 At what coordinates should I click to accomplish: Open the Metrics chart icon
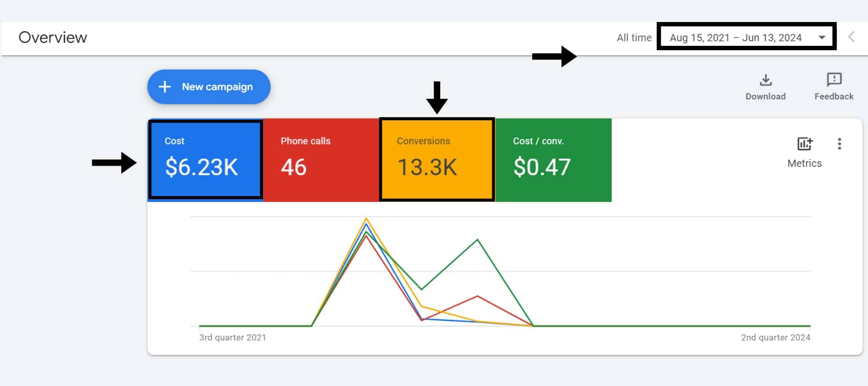(804, 144)
